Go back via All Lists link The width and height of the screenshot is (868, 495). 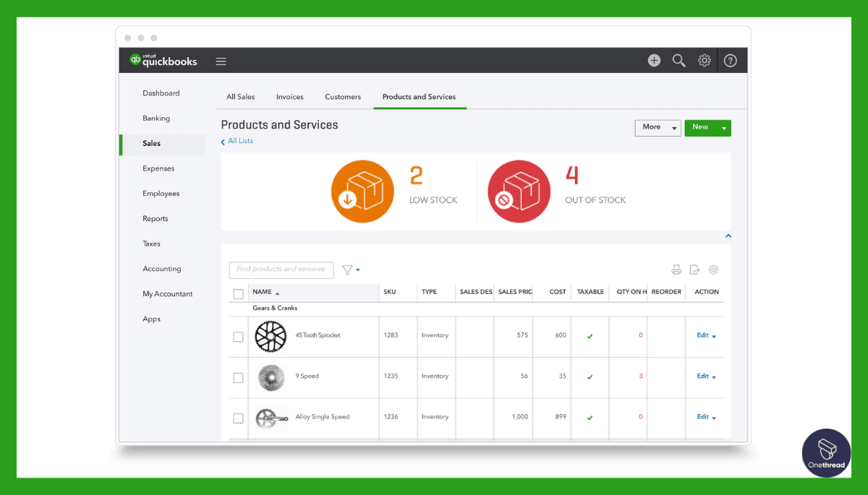(237, 141)
